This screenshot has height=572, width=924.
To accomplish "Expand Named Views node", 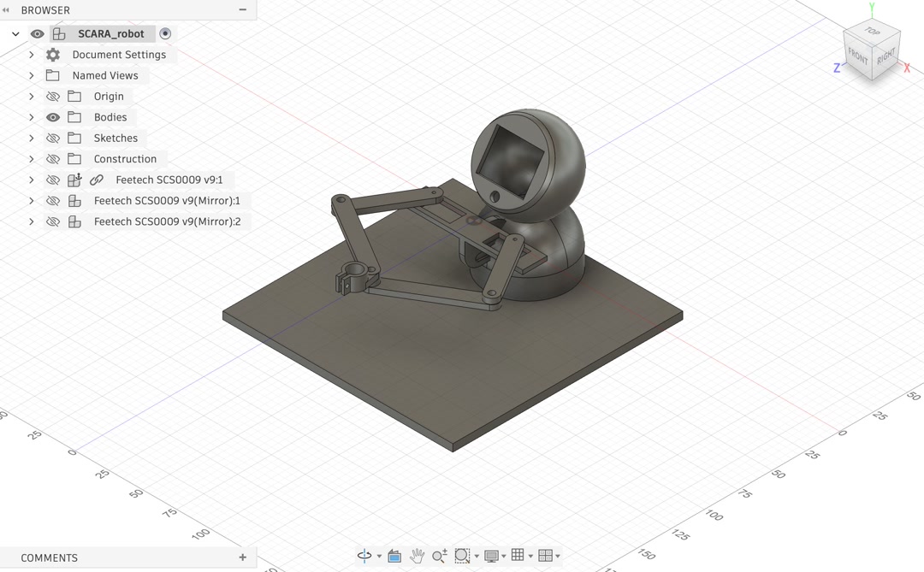I will point(32,75).
